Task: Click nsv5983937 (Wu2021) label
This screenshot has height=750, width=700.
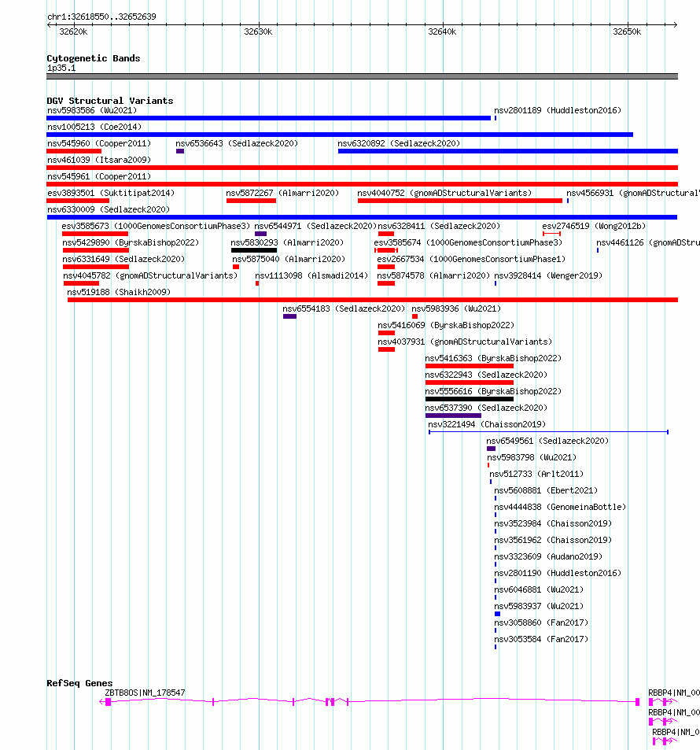Action: 539,607
